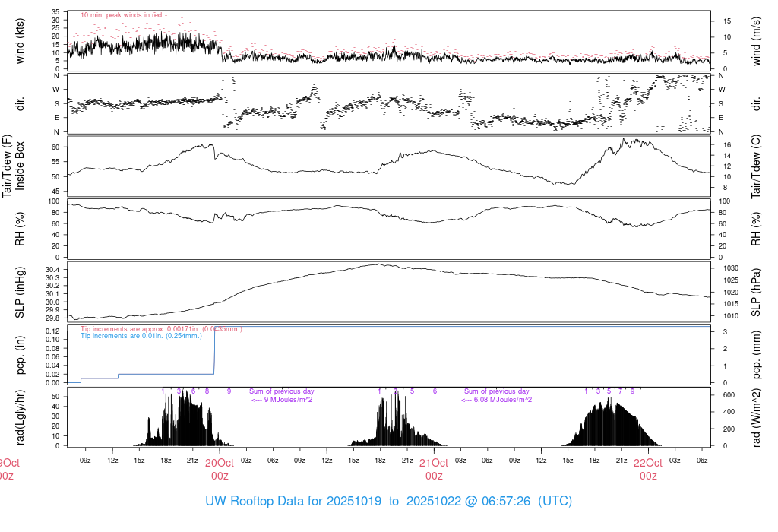Click the blue 'Tip increments are 0.01in. (0.254mm.)' text

pos(141,336)
